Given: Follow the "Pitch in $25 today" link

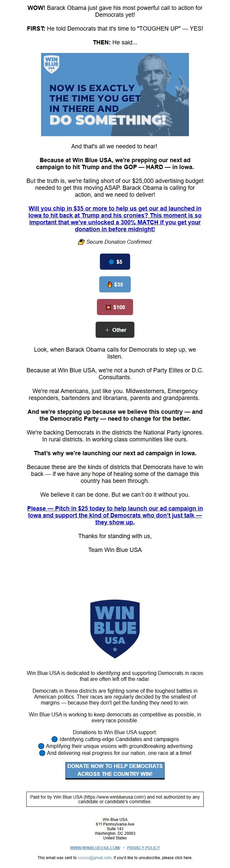Looking at the screenshot, I should pyautogui.click(x=115, y=515).
